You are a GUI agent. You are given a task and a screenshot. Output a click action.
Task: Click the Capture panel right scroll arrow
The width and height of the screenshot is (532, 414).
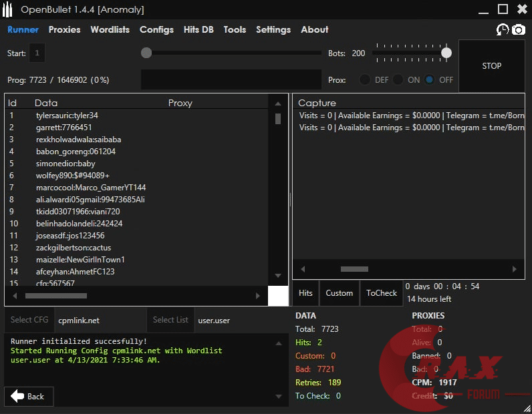tap(514, 269)
